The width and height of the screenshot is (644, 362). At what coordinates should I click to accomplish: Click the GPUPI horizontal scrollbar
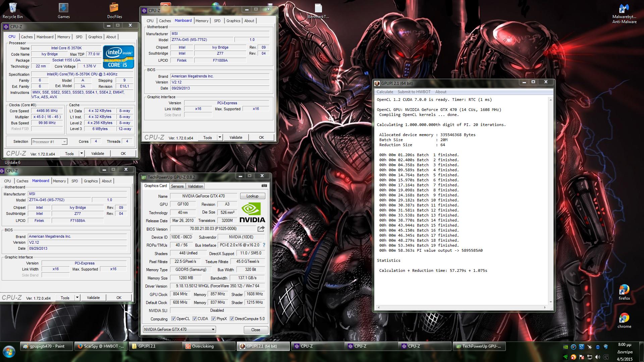pos(462,307)
